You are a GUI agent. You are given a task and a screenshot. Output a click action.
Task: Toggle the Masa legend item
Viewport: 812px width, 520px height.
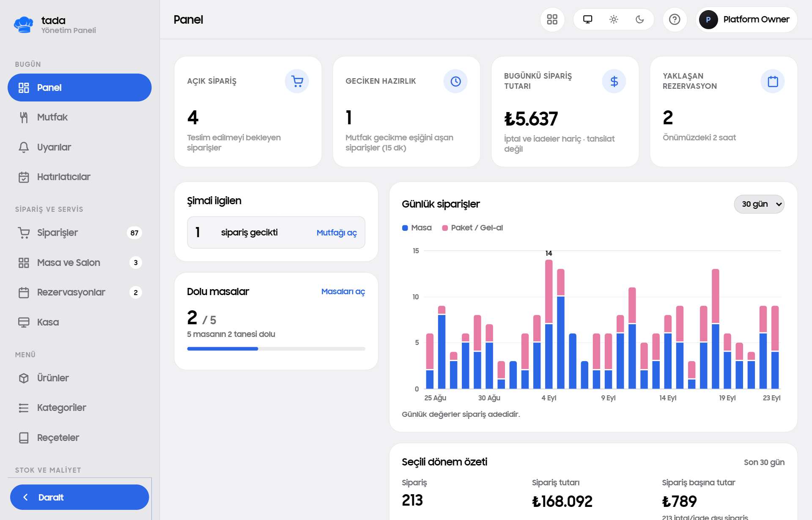point(417,227)
